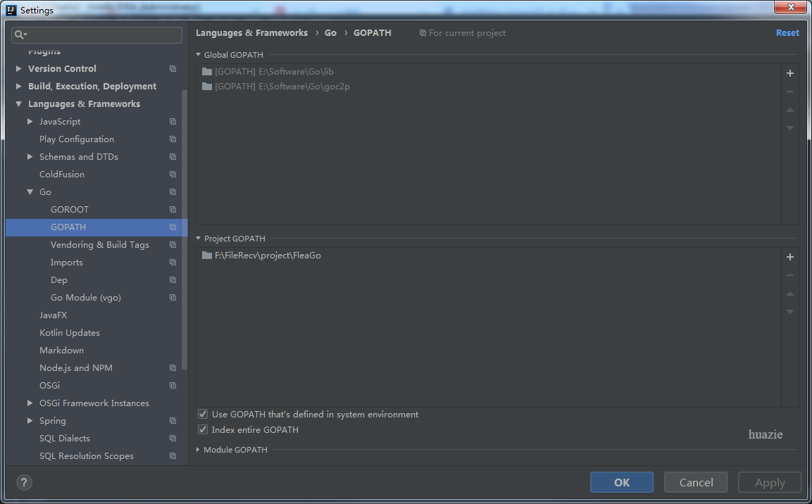Move Global GOPATH entry up
The image size is (812, 504).
click(789, 110)
